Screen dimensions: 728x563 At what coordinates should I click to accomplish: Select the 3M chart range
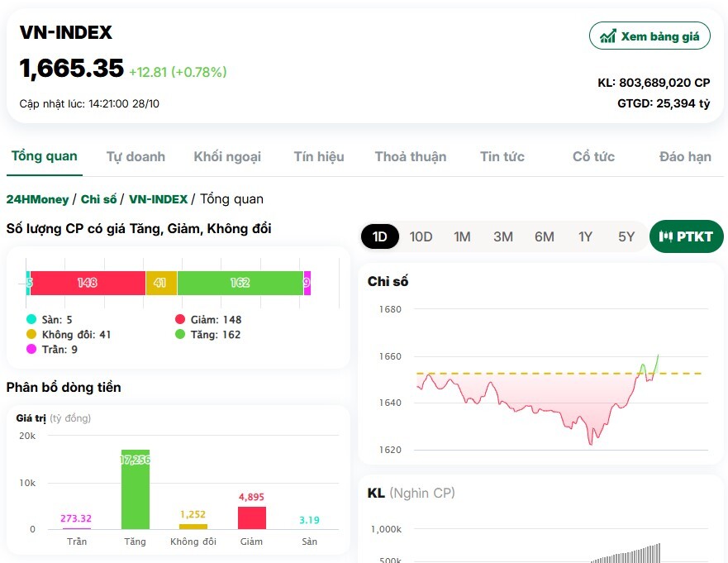click(x=502, y=236)
